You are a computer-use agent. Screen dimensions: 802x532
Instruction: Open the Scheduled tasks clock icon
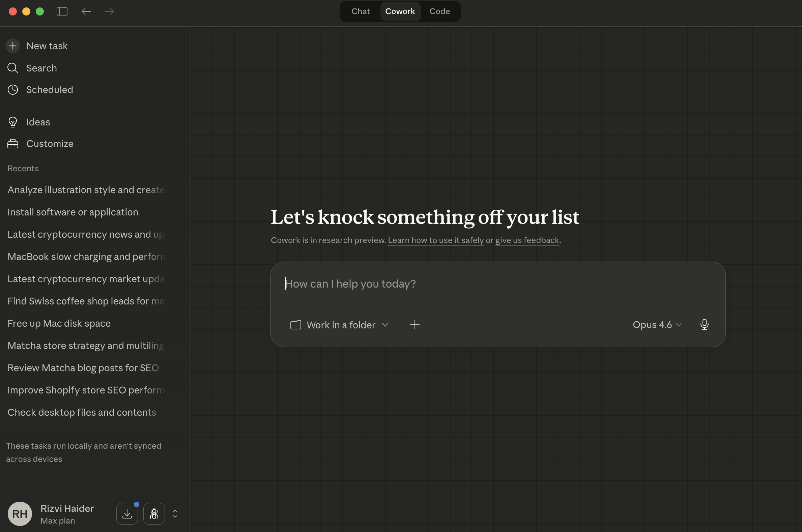pyautogui.click(x=13, y=90)
